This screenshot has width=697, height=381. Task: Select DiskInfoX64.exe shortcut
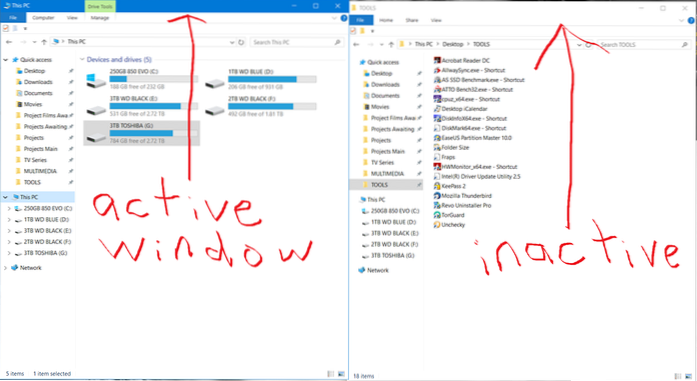click(470, 119)
